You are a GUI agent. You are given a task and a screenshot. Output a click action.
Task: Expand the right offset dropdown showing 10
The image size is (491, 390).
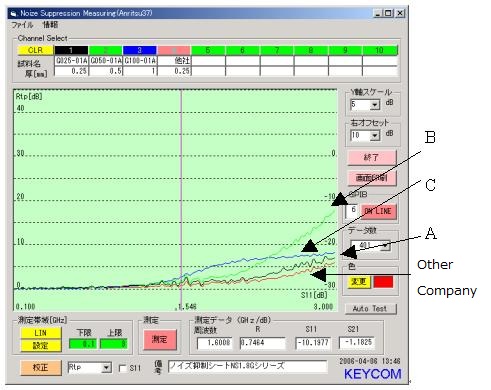point(375,135)
